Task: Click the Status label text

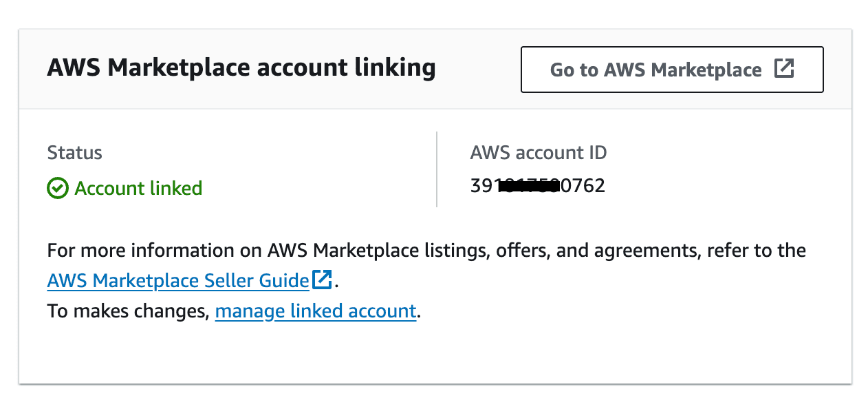Action: point(74,152)
